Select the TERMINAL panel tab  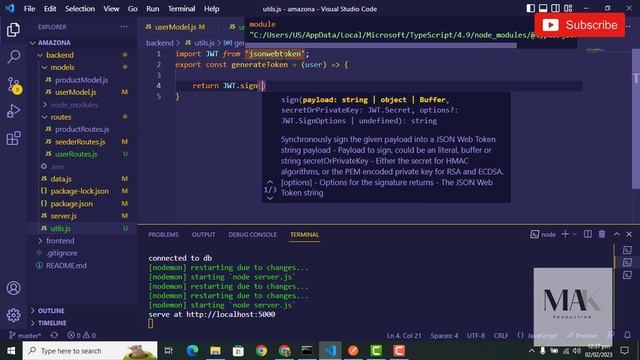tap(304, 235)
